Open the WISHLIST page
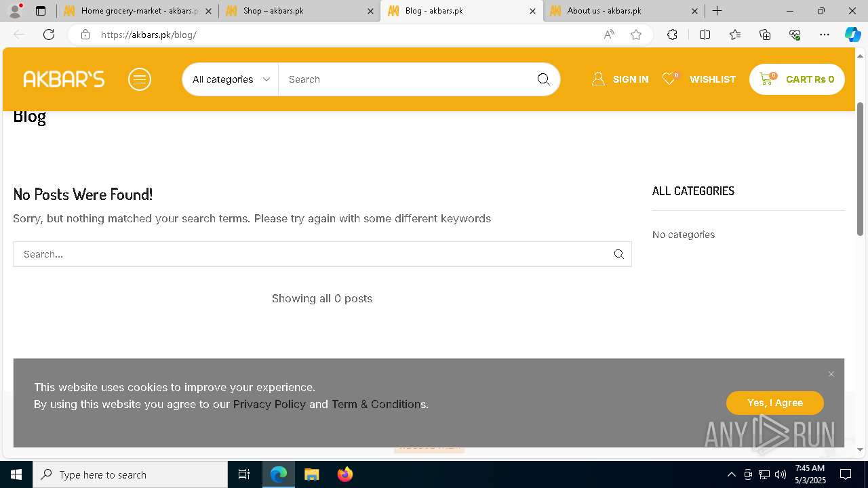This screenshot has width=868, height=488. coord(699,79)
